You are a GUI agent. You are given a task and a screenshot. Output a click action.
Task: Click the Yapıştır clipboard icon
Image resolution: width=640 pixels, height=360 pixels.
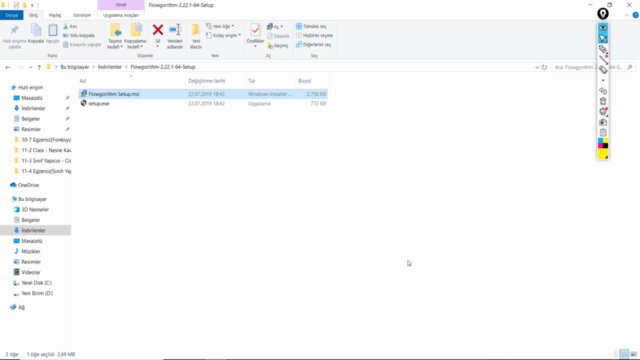coord(53,30)
